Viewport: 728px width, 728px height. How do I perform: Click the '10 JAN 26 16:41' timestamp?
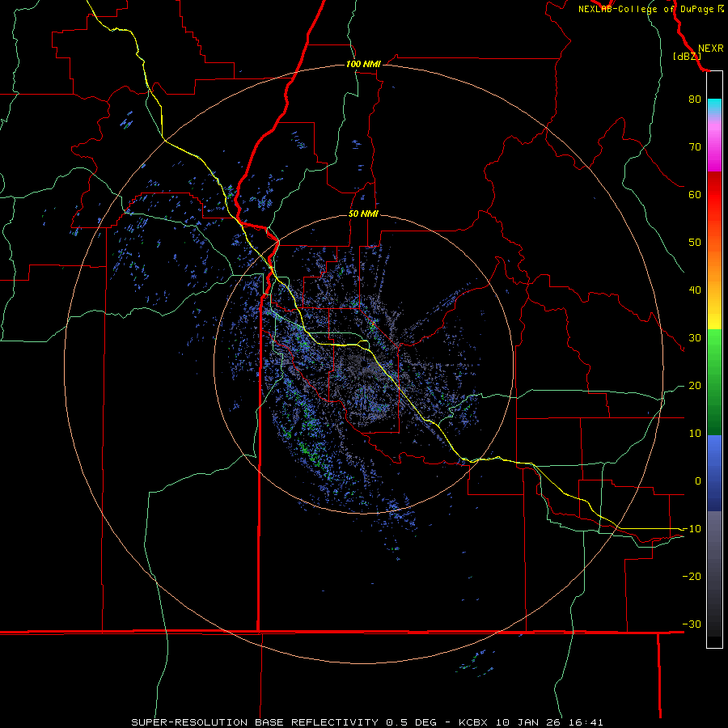click(x=550, y=722)
